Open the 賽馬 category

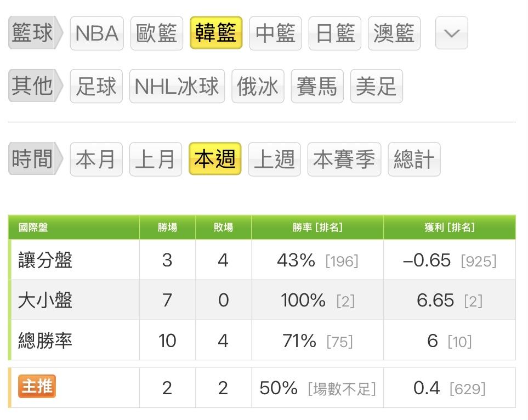pos(317,86)
